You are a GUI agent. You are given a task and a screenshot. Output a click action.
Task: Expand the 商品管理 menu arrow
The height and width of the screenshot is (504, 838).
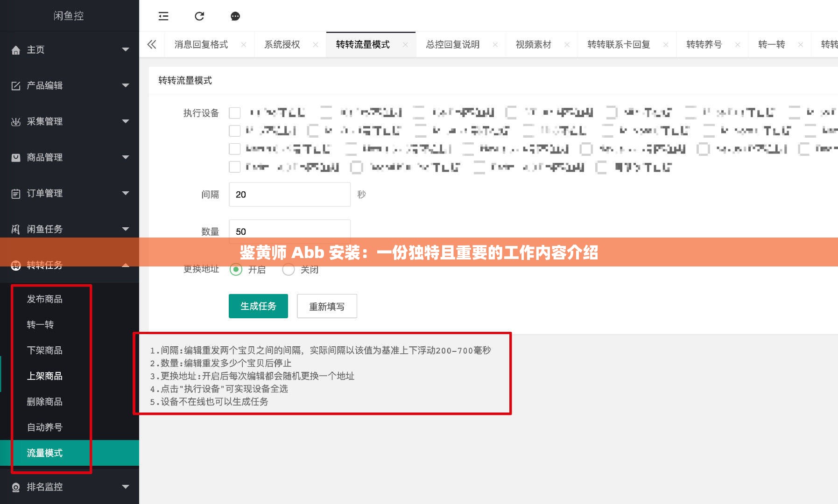pyautogui.click(x=126, y=157)
